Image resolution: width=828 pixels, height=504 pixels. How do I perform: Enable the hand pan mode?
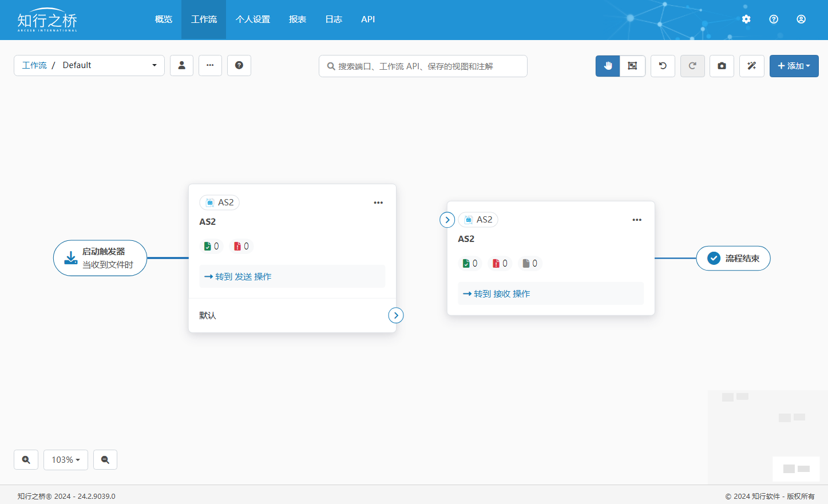click(608, 66)
